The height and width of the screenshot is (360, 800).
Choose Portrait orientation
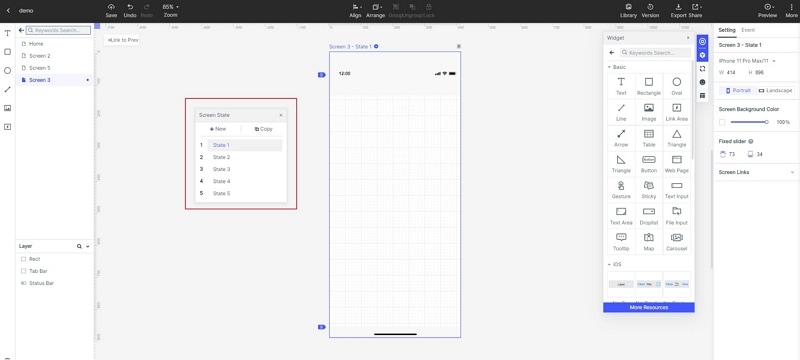click(738, 90)
